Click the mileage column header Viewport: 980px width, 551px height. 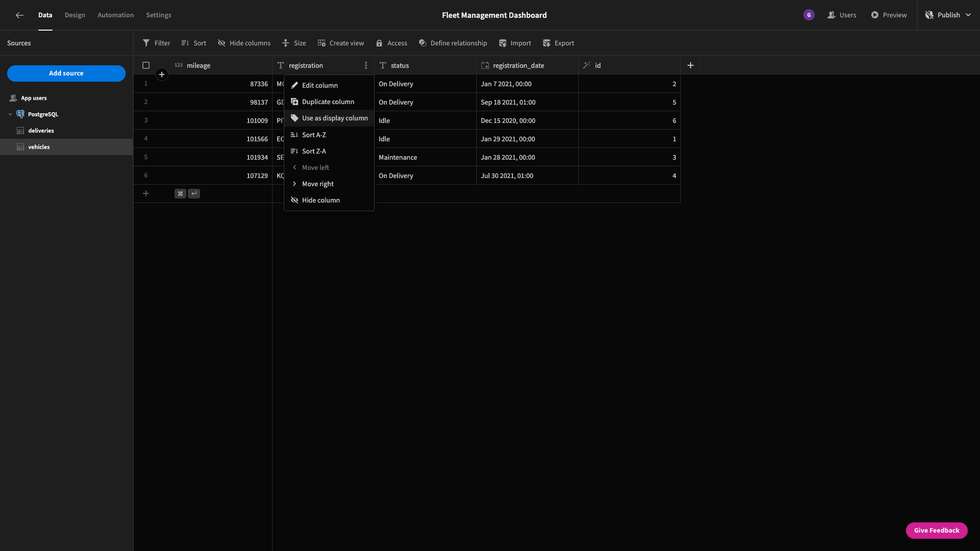[x=222, y=65]
